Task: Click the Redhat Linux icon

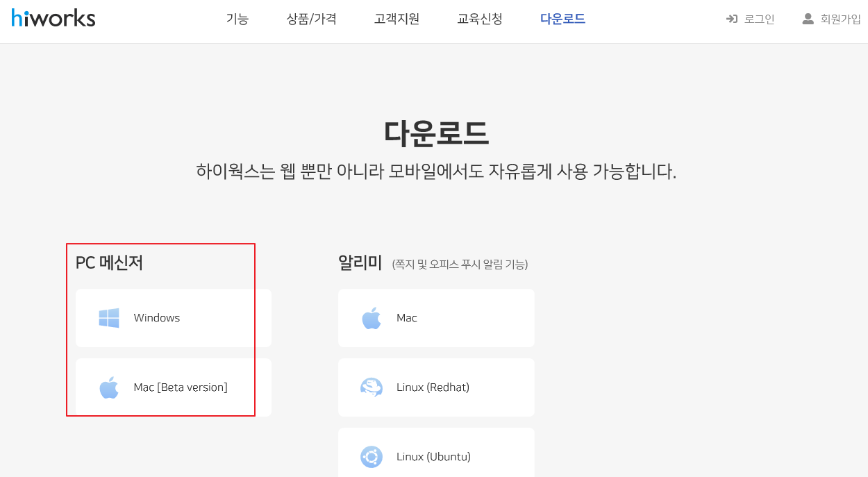Action: pos(372,387)
